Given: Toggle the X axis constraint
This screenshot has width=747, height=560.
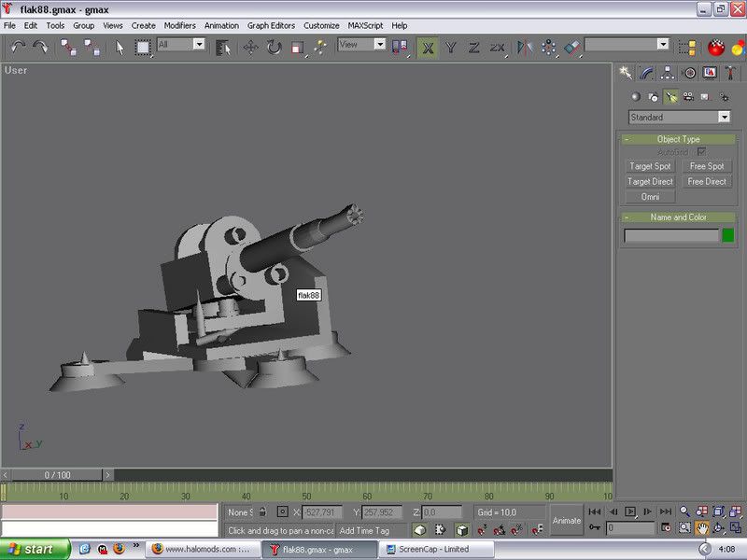Looking at the screenshot, I should pyautogui.click(x=428, y=48).
